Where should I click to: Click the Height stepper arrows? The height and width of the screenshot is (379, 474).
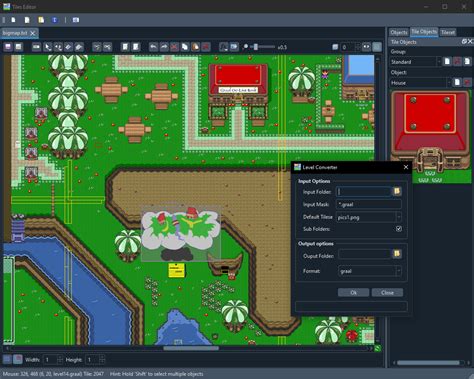(x=102, y=359)
